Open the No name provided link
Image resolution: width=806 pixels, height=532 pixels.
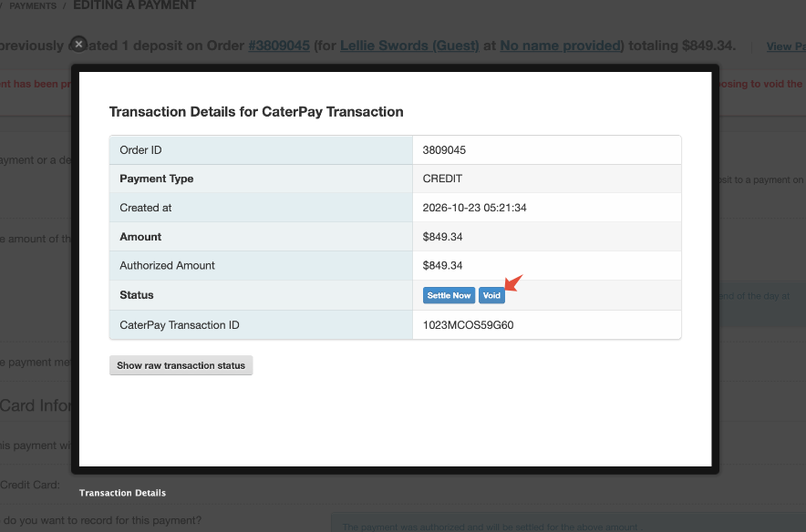pyautogui.click(x=562, y=46)
